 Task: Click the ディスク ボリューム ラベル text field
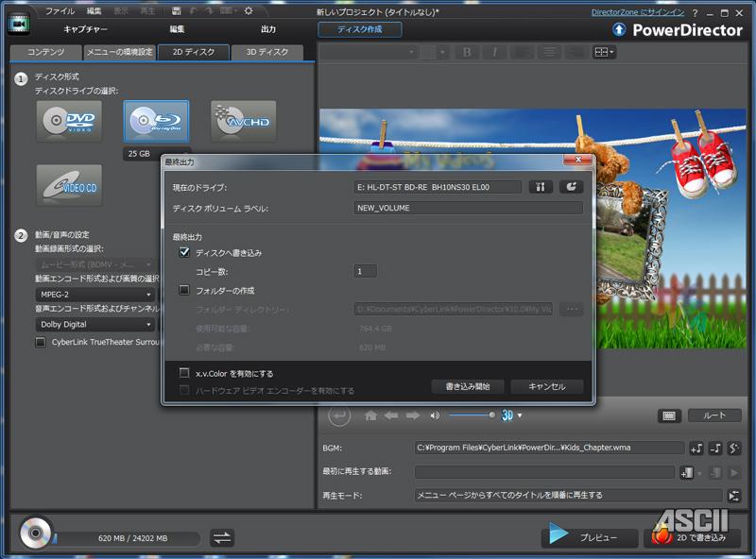469,208
